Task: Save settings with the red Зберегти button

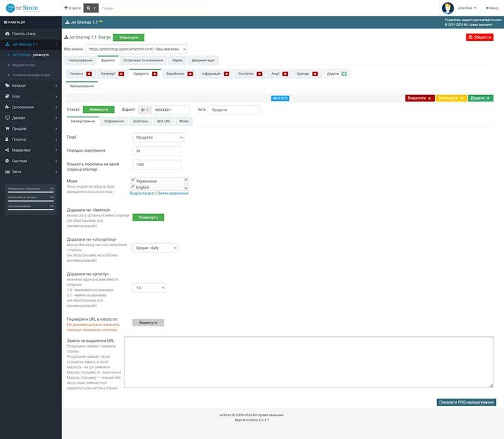Action: 479,37
